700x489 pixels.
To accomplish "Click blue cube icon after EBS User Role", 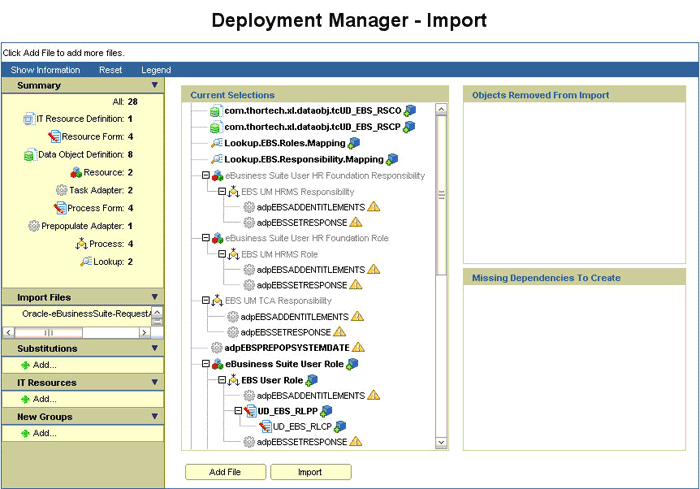I will click(x=311, y=380).
